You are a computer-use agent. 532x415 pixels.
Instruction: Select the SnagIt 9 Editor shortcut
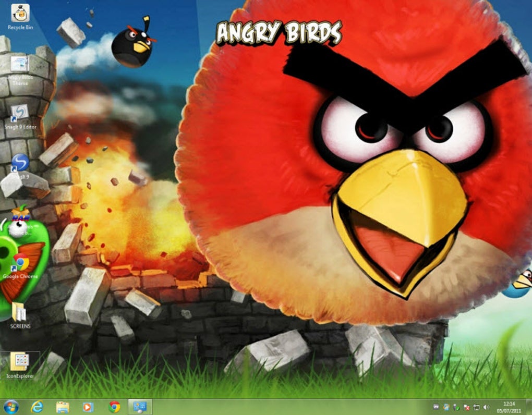pyautogui.click(x=20, y=117)
